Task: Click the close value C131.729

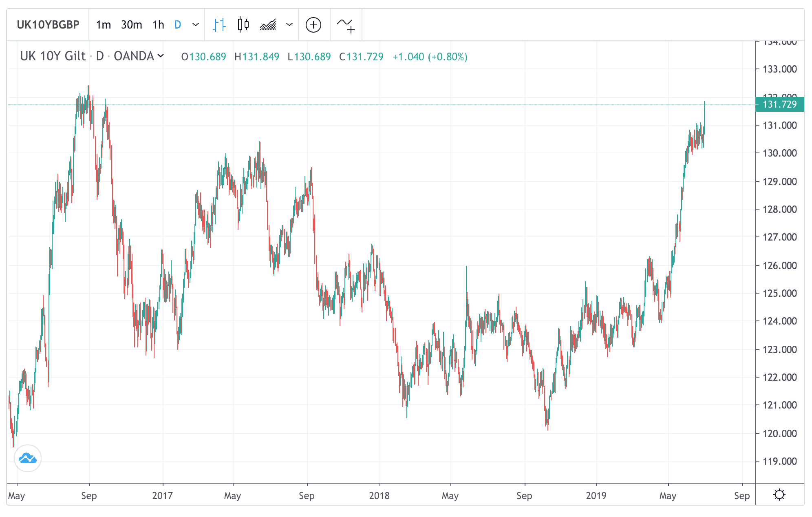Action: point(361,57)
